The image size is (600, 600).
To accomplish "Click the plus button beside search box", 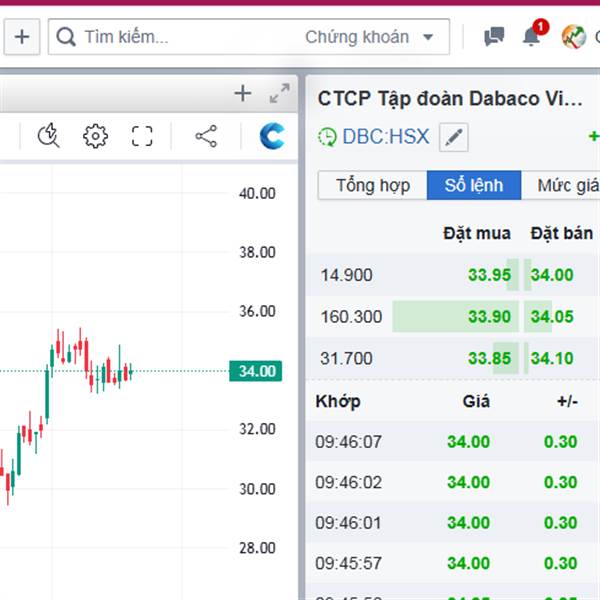I will pos(22,37).
